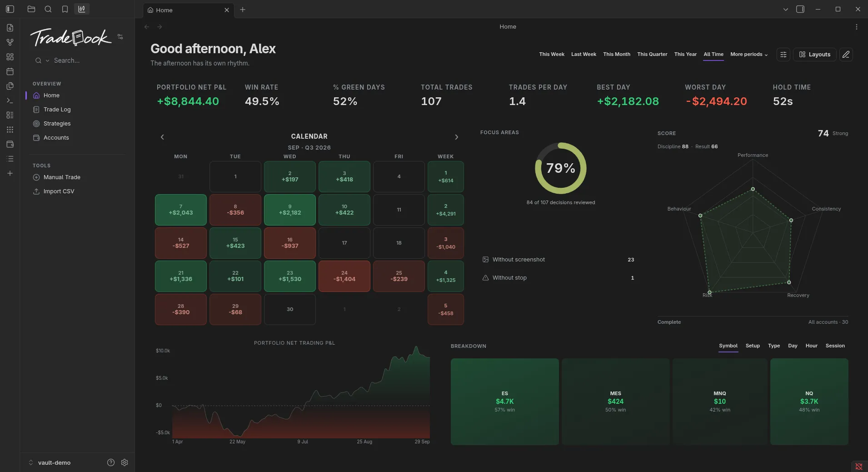Click the four-squares dashboard ribbon icon

click(x=10, y=57)
